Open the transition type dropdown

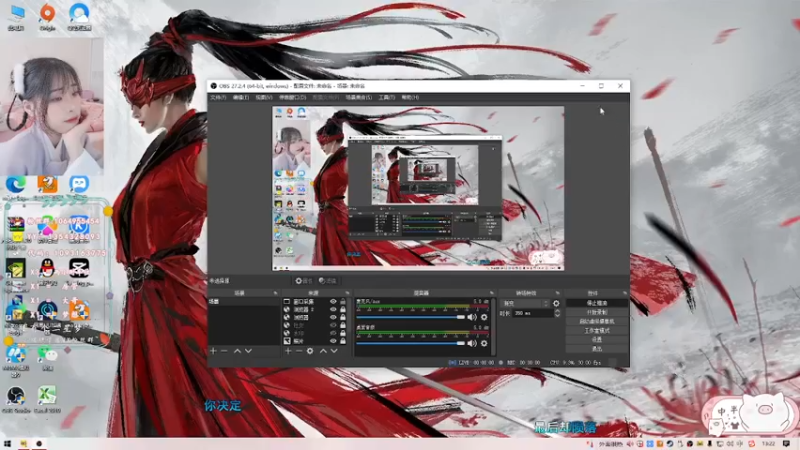click(525, 304)
